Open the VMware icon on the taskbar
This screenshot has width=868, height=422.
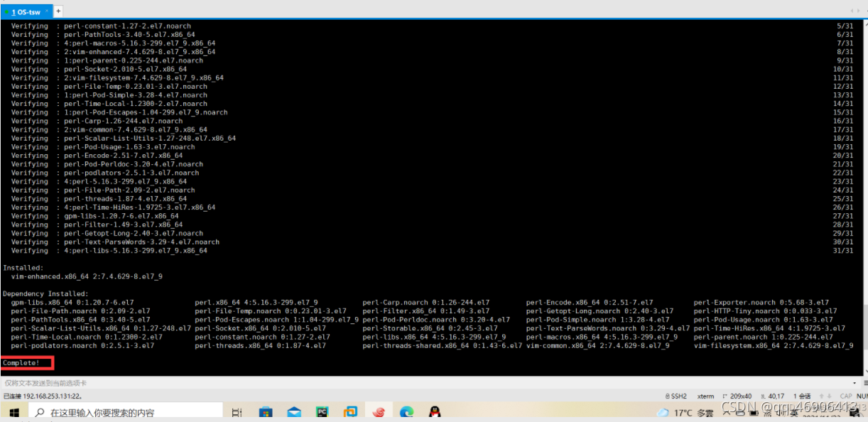point(350,413)
